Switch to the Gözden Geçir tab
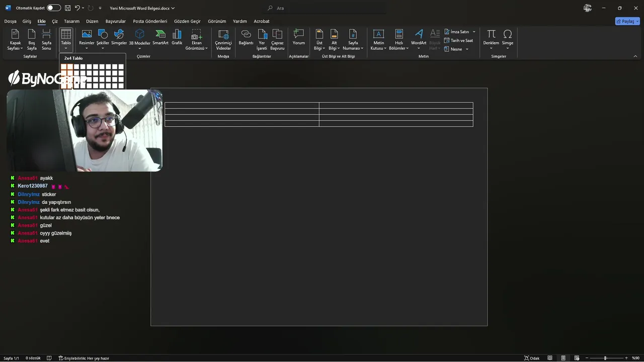 [187, 21]
